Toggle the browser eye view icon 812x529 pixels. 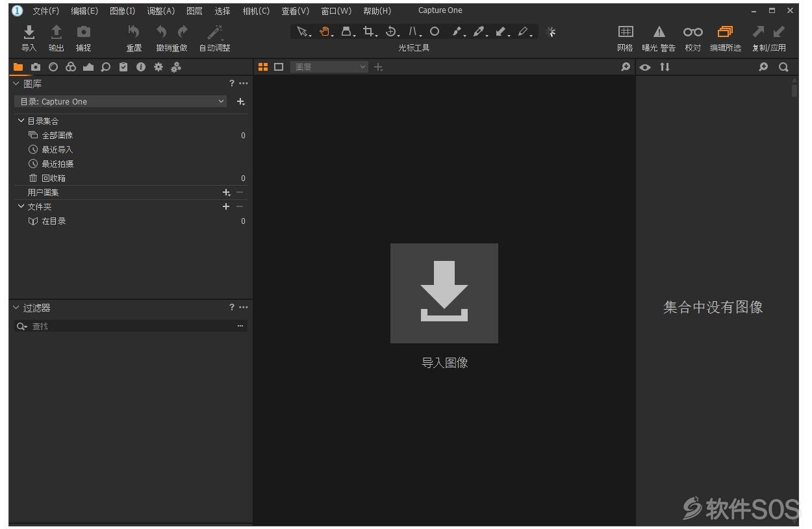point(645,67)
